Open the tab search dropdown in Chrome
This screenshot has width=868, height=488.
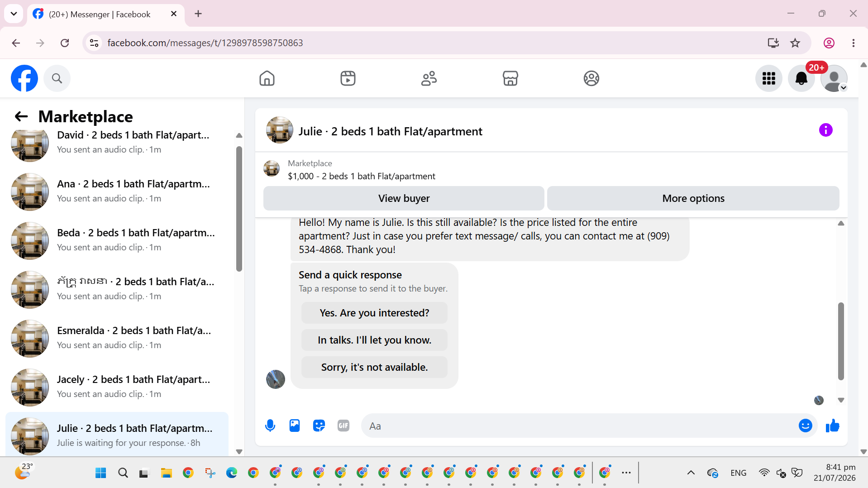(14, 14)
